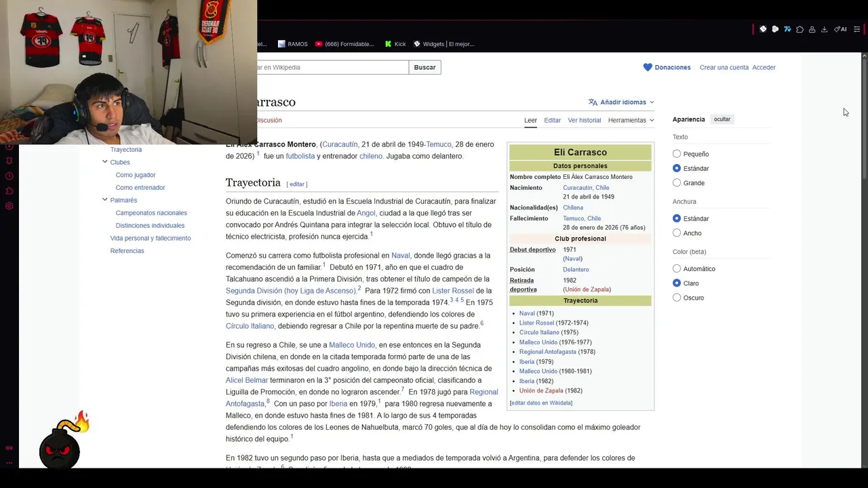This screenshot has width=868, height=488.
Task: Select Oscuro color mode
Action: [677, 298]
